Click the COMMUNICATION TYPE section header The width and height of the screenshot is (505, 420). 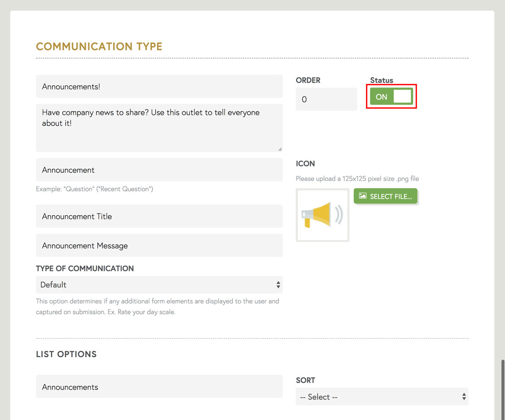pyautogui.click(x=99, y=46)
